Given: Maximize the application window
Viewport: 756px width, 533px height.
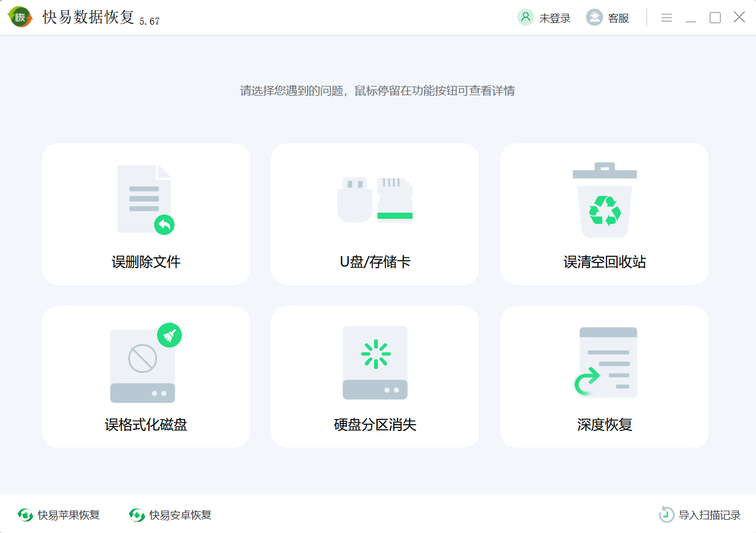Looking at the screenshot, I should 715,18.
